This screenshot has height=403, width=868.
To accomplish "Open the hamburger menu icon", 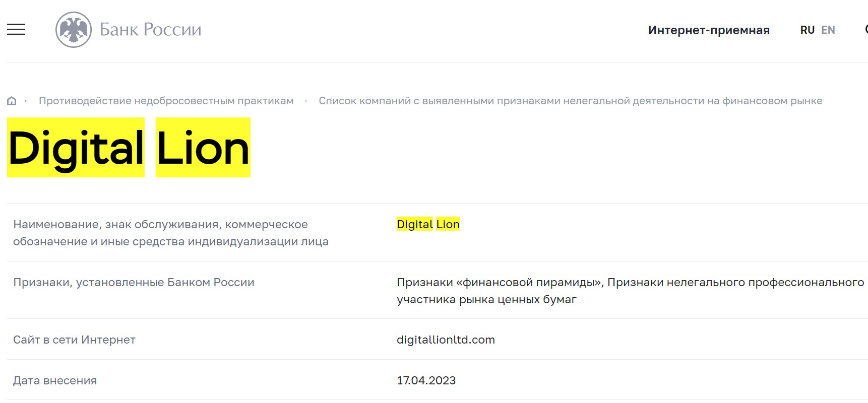I will click(x=16, y=30).
